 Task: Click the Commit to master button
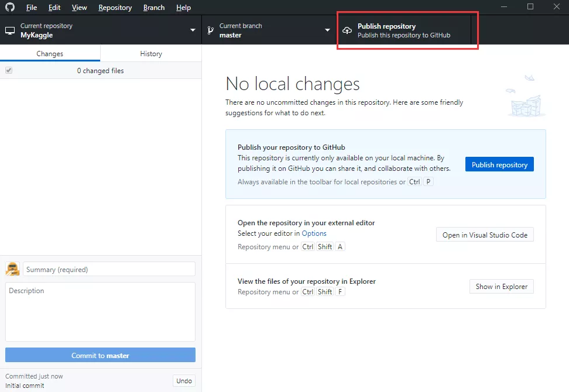click(x=100, y=355)
